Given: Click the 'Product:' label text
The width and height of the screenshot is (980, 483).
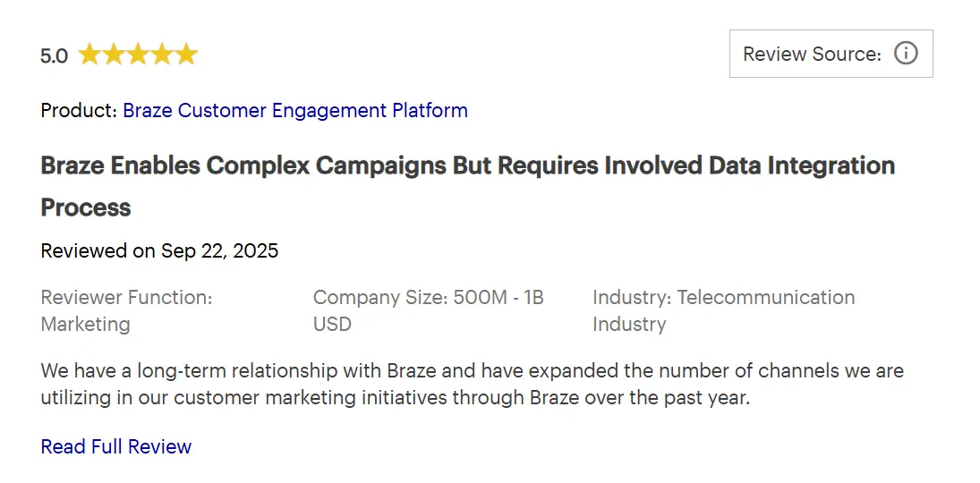Looking at the screenshot, I should point(79,111).
